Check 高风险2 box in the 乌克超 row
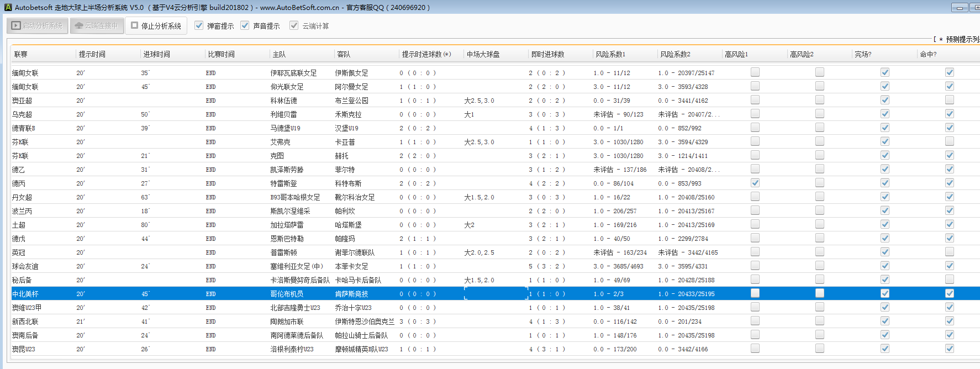This screenshot has width=980, height=369. point(820,114)
